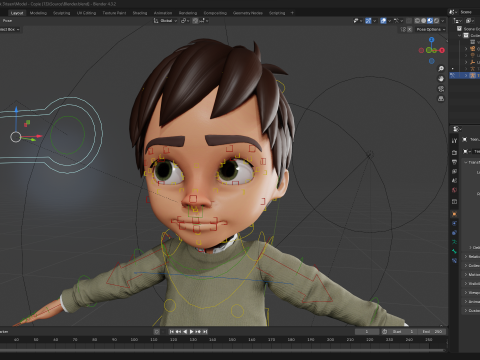
Task: Select wireframe viewport shading icon
Action: (417, 21)
